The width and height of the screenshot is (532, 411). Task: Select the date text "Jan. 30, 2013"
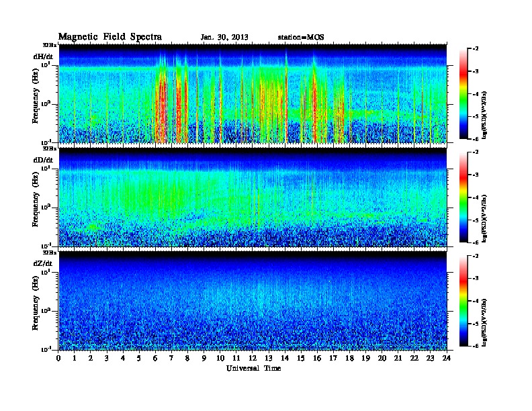click(x=224, y=38)
